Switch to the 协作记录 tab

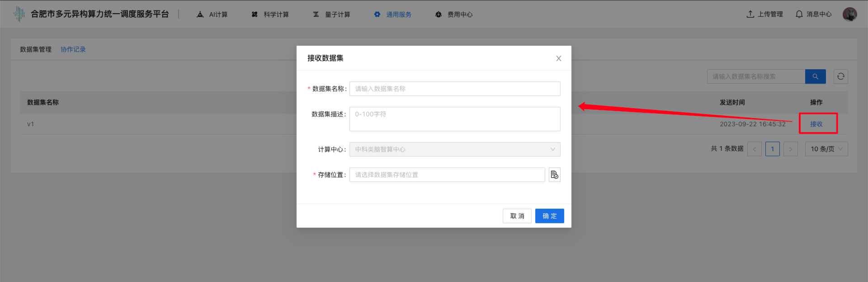point(73,49)
